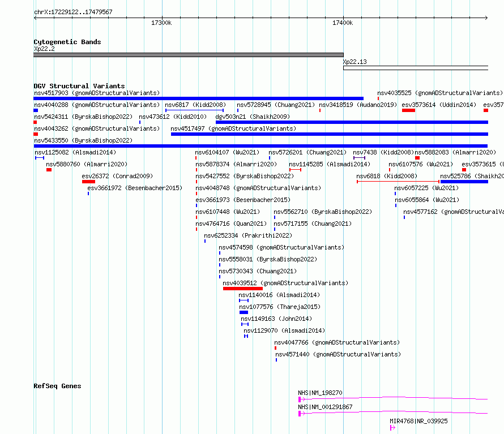The image size is (504, 434).
Task: Open nsv1149163 (John2014) label
Action: click(x=276, y=319)
